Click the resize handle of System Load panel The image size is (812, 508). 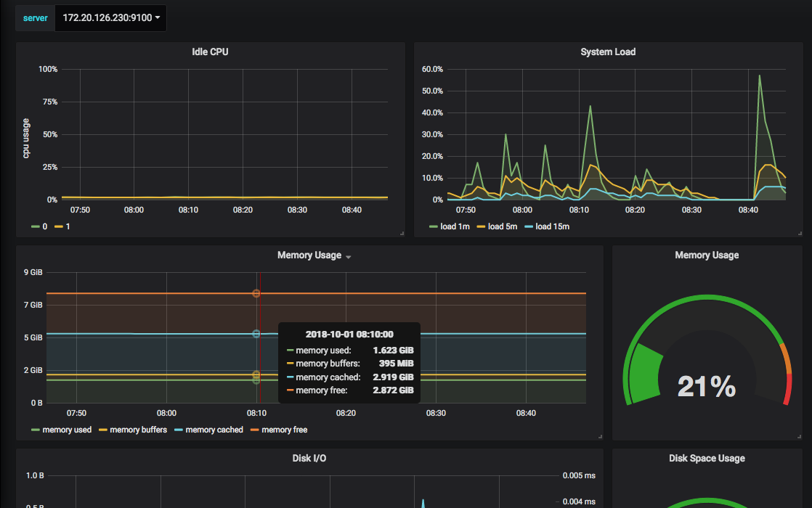pos(800,234)
